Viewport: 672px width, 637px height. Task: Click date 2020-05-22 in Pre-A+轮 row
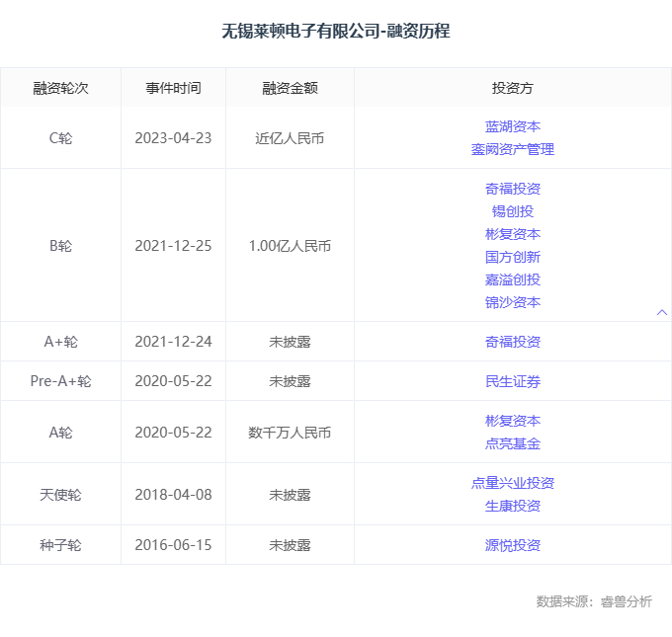(173, 381)
